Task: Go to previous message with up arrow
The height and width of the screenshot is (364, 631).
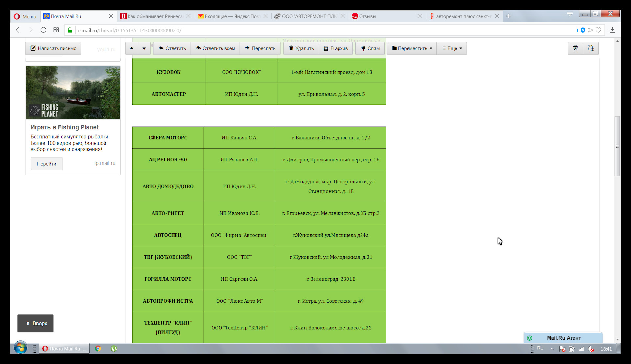Action: pyautogui.click(x=132, y=48)
